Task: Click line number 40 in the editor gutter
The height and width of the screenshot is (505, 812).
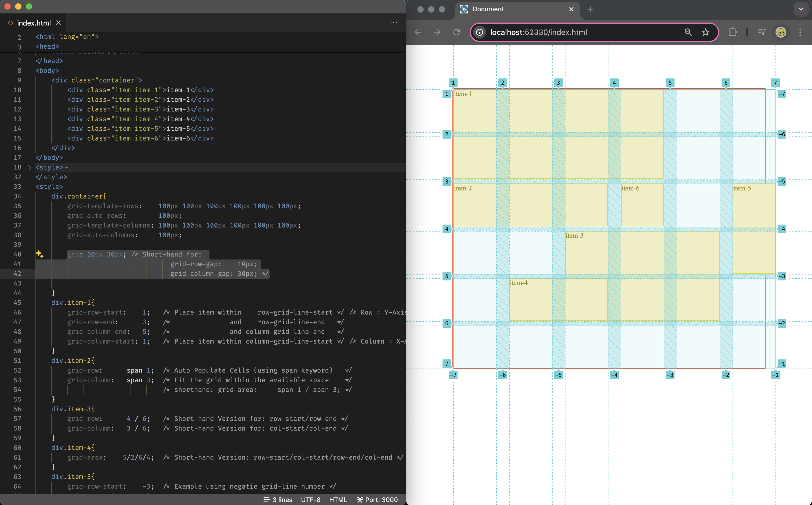Action: pyautogui.click(x=17, y=254)
